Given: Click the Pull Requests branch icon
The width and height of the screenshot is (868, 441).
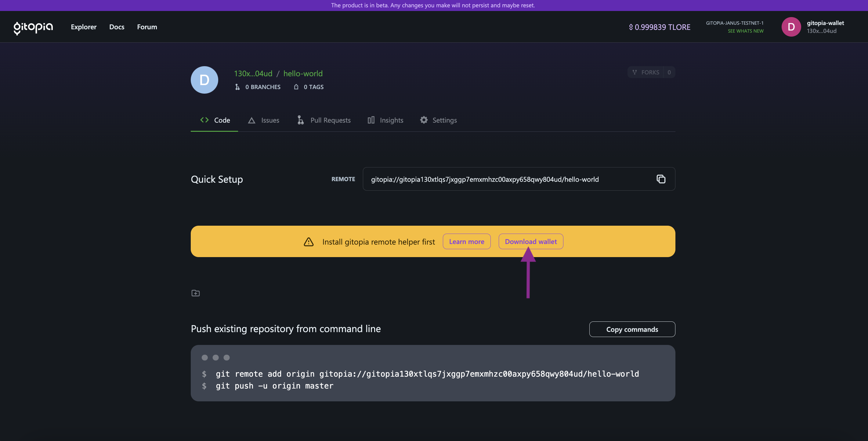Looking at the screenshot, I should coord(300,120).
